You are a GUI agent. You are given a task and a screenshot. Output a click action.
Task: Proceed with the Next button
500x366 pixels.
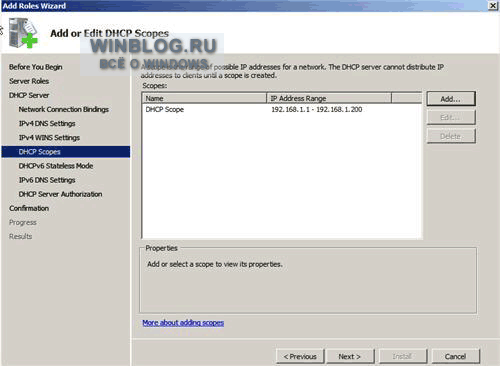(x=350, y=356)
